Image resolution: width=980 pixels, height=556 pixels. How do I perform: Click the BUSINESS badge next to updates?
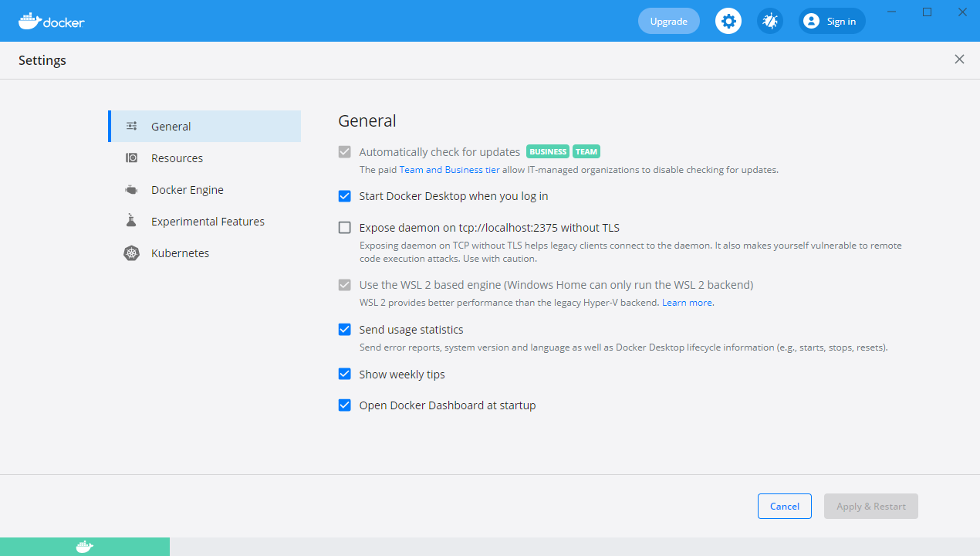click(548, 152)
